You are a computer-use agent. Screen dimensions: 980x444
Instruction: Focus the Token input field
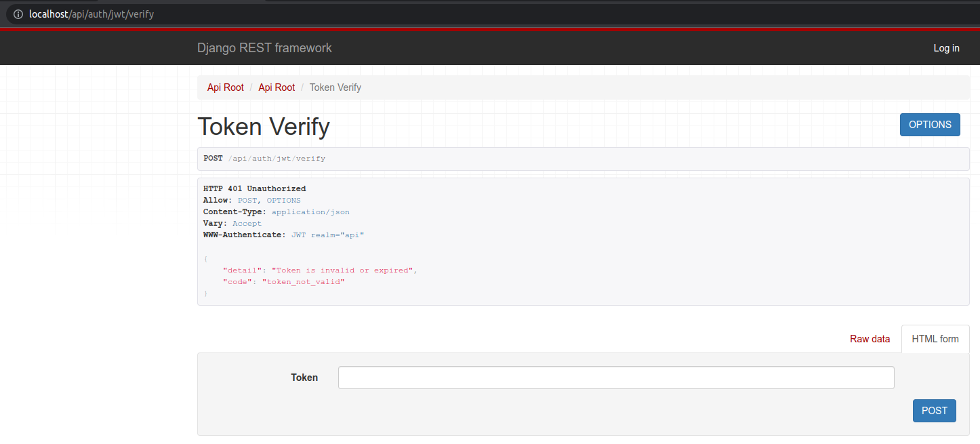click(x=615, y=378)
